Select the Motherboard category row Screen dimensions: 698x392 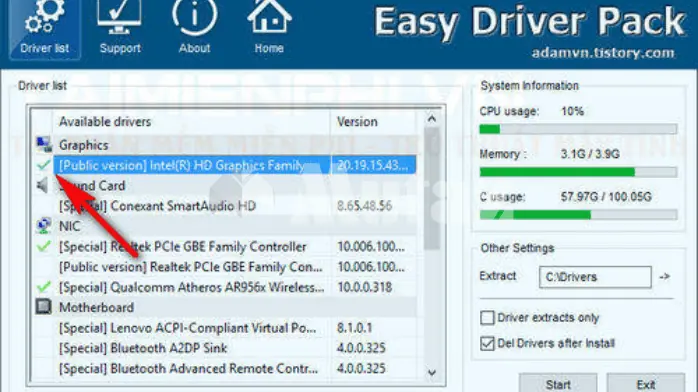226,307
